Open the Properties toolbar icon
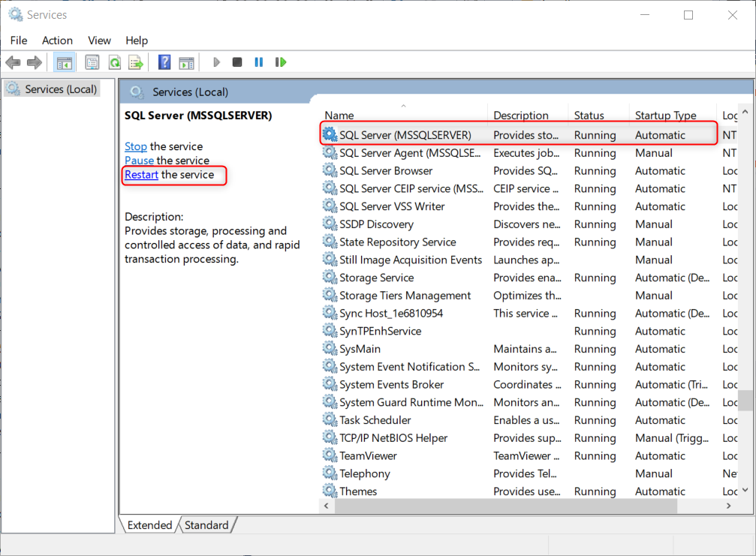 [x=92, y=62]
